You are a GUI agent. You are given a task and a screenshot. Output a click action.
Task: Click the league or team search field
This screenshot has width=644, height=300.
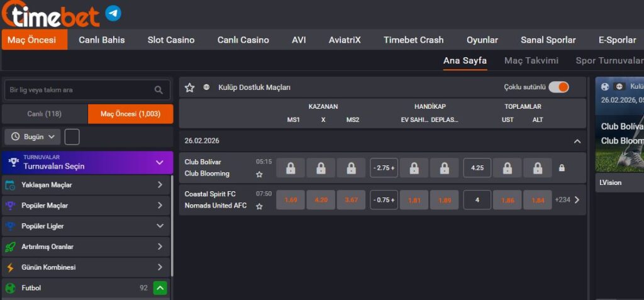click(x=87, y=90)
